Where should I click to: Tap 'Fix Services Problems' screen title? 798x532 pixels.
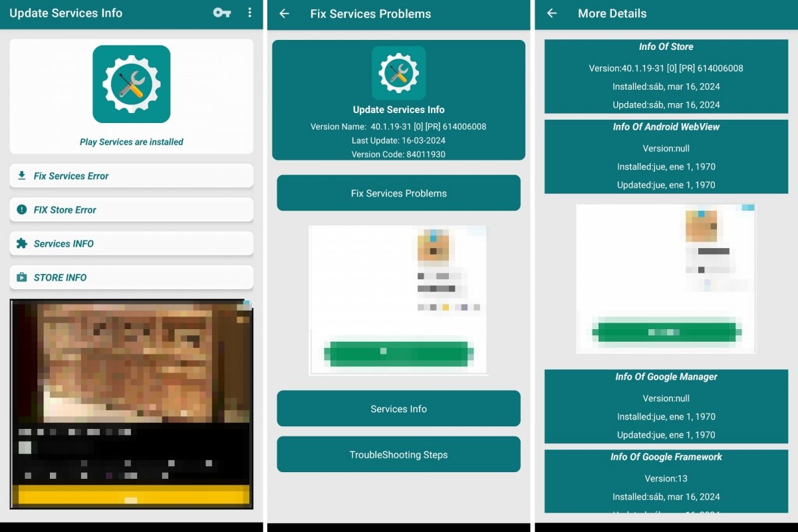370,13
